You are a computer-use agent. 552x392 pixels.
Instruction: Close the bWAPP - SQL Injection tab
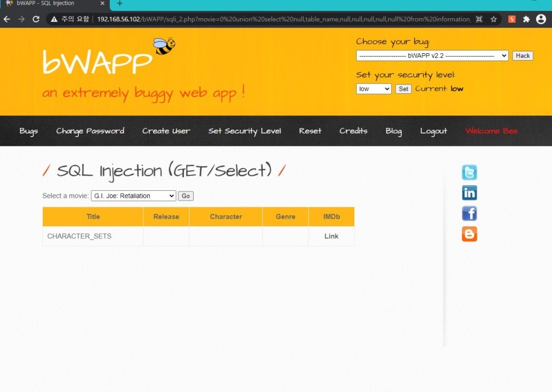102,3
